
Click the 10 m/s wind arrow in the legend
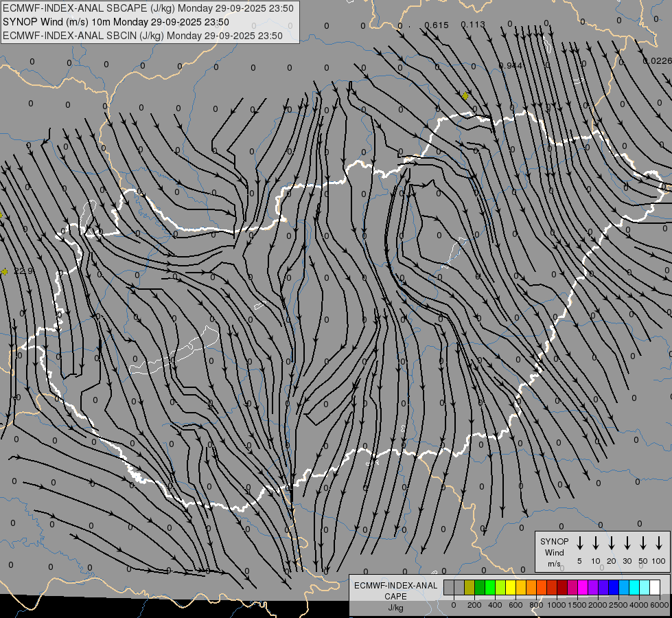595,543
